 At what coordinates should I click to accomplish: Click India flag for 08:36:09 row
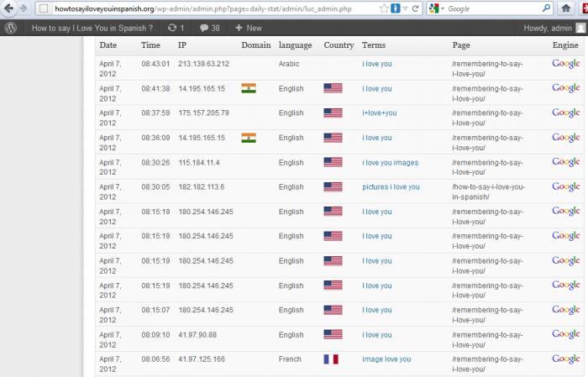(249, 138)
